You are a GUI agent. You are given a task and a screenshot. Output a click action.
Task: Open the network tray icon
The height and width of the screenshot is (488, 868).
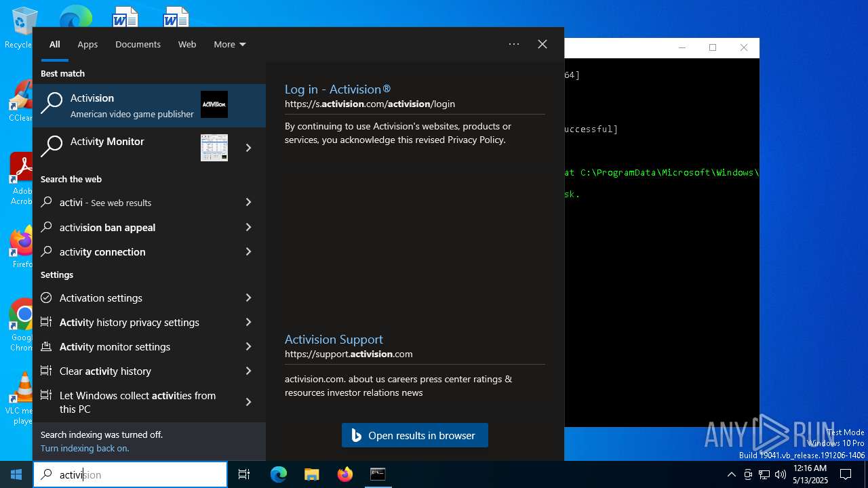pyautogui.click(x=764, y=474)
